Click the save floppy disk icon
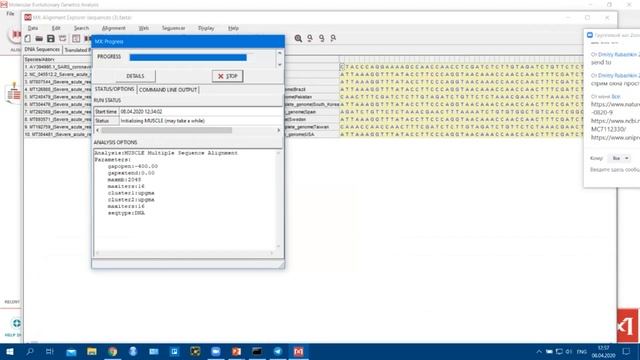Screen dimensions: 640x360 click(51, 38)
